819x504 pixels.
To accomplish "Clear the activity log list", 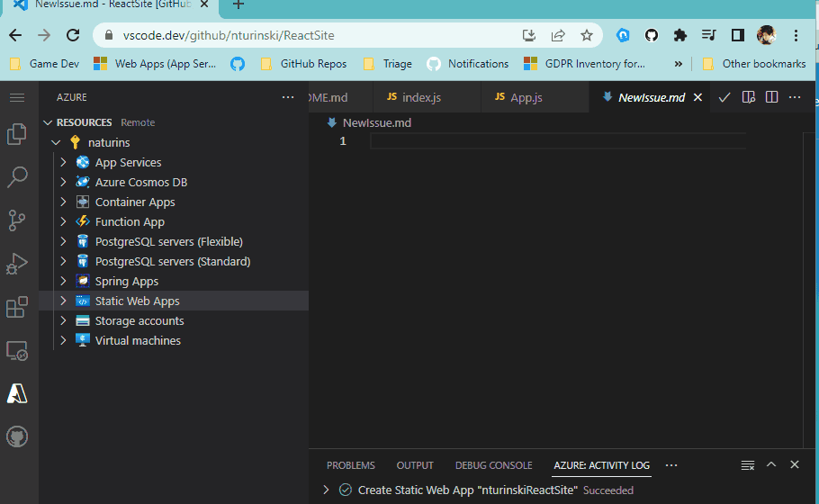I will click(x=747, y=464).
